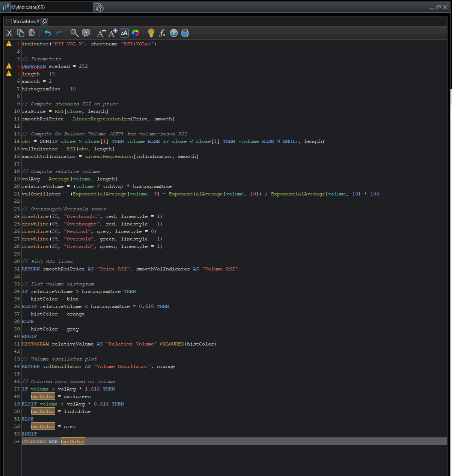
Task: Click the Copy icon in the toolbar
Action: pos(21,33)
